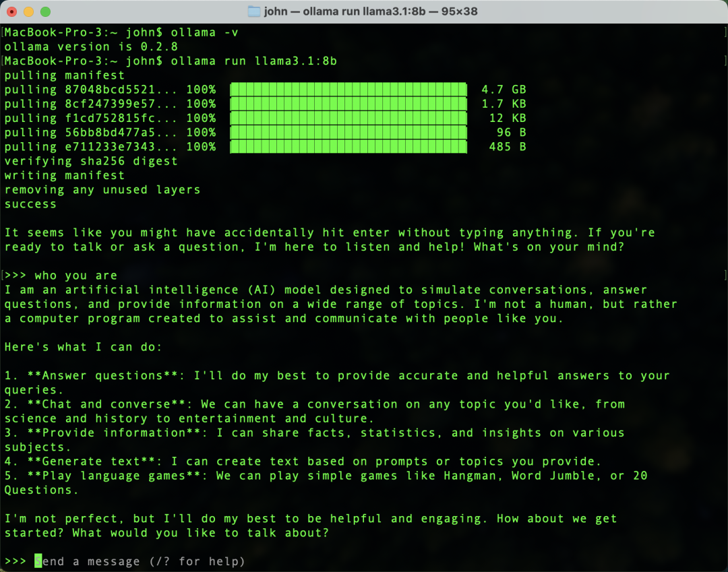Maximize the terminal with the green button

pyautogui.click(x=46, y=11)
